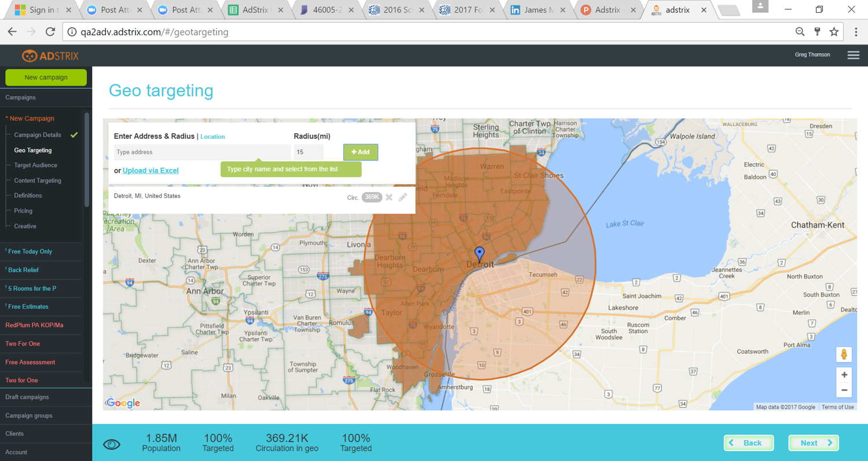Image resolution: width=868 pixels, height=461 pixels.
Task: Switch to the AdStrix spreadsheet tab
Action: tap(257, 10)
